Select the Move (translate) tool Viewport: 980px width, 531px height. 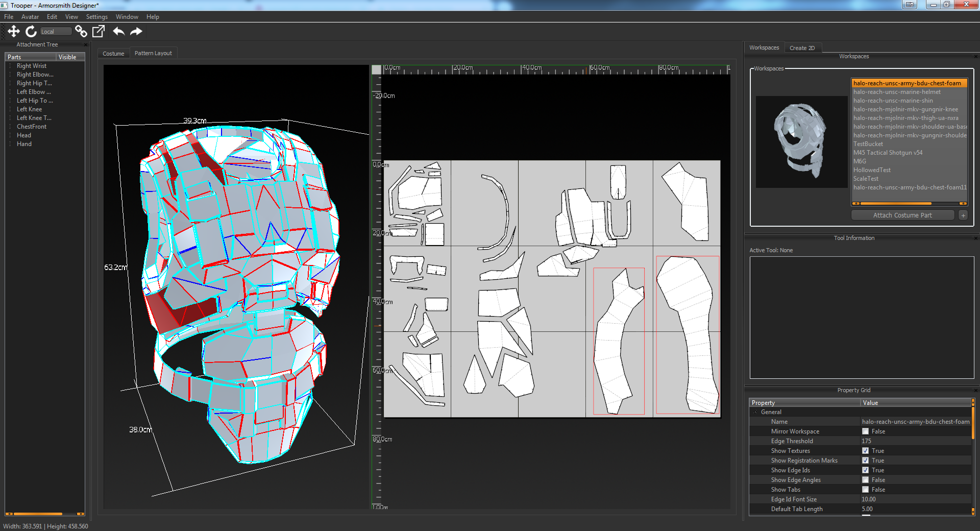pos(14,32)
